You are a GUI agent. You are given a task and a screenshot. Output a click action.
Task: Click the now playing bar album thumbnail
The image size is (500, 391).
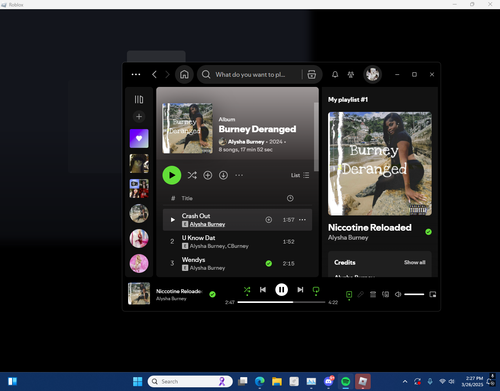click(x=139, y=293)
